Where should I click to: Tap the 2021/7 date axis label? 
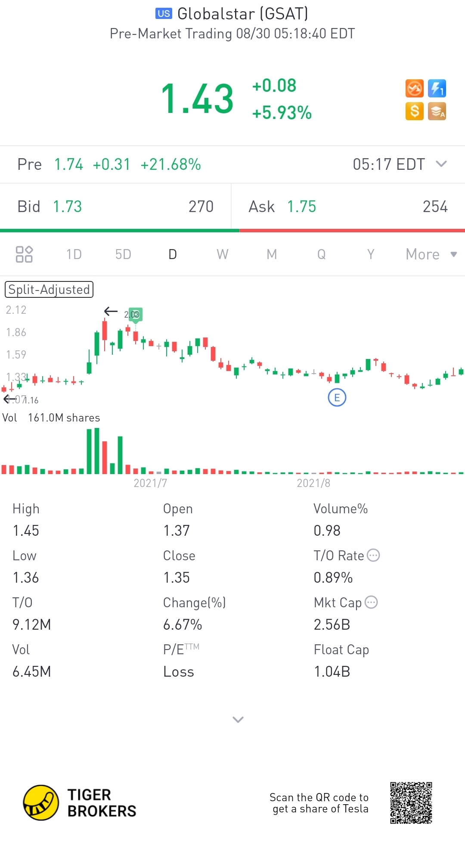[150, 483]
